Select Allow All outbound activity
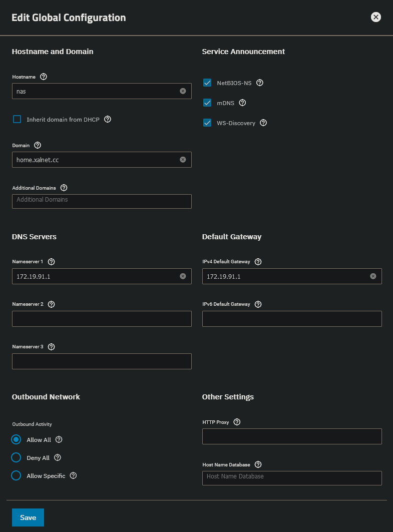 [x=16, y=440]
